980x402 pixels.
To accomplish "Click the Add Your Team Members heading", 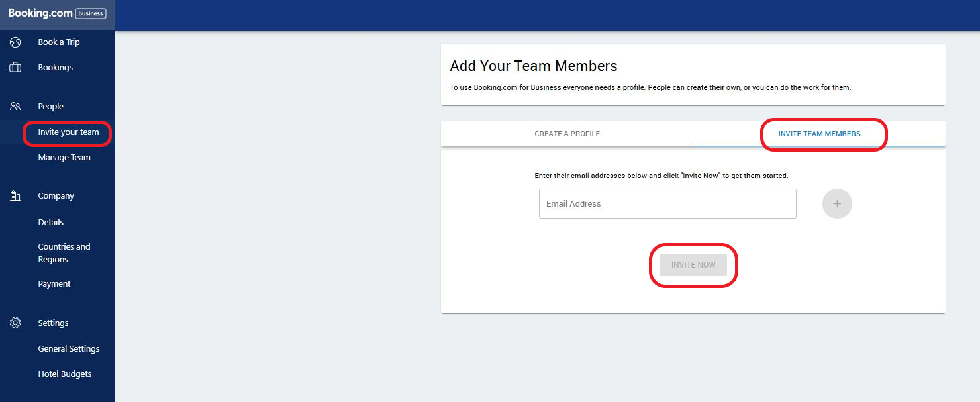I will pos(534,66).
